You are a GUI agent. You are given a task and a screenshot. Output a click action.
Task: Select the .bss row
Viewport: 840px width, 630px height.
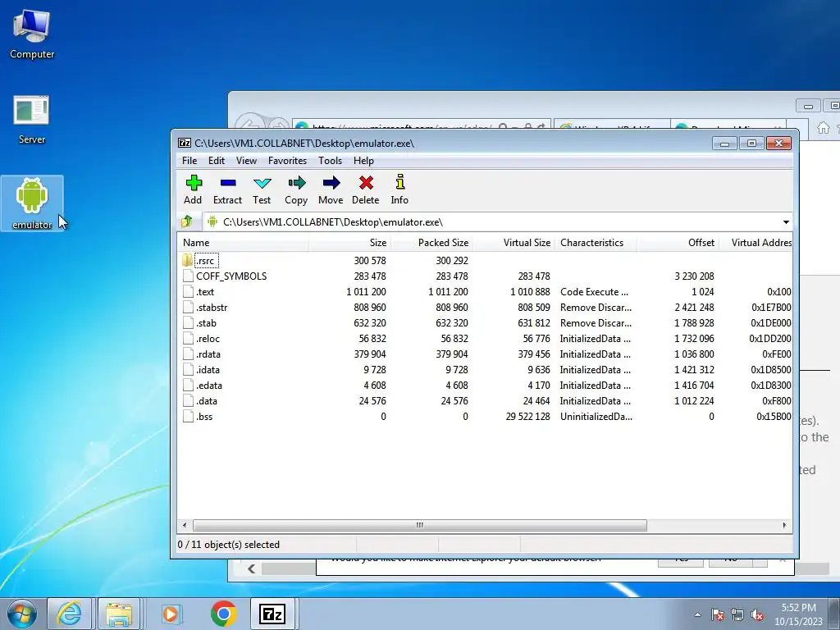tap(485, 416)
